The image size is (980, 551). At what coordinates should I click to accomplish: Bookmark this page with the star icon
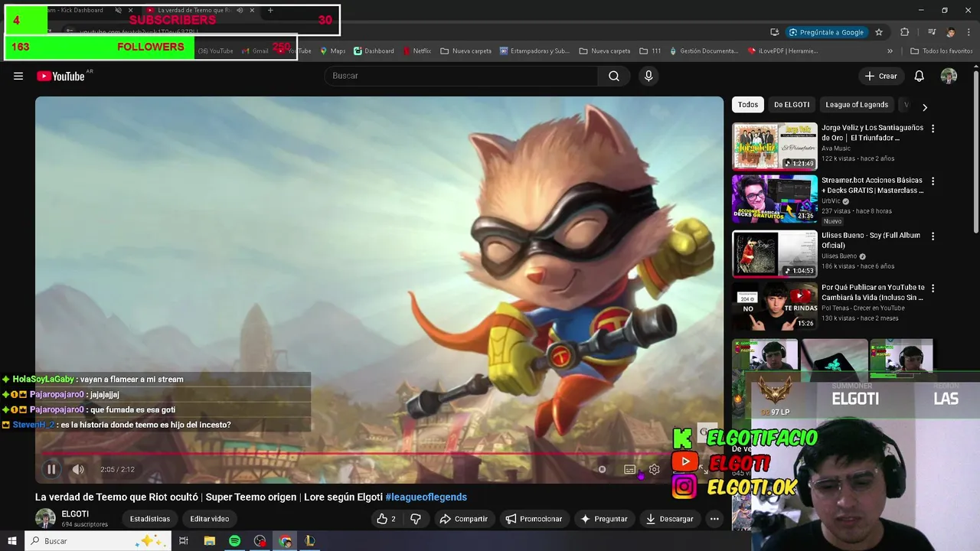(x=879, y=32)
